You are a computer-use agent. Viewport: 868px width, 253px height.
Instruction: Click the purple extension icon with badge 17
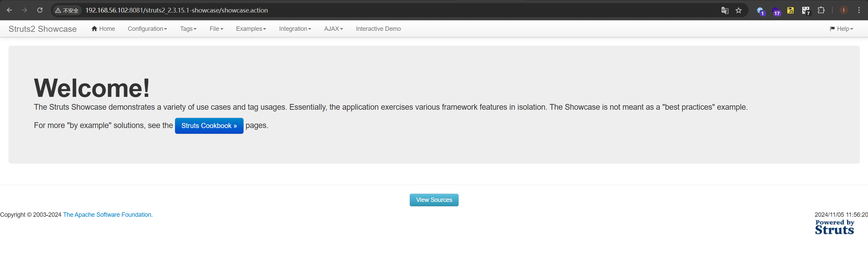(776, 11)
